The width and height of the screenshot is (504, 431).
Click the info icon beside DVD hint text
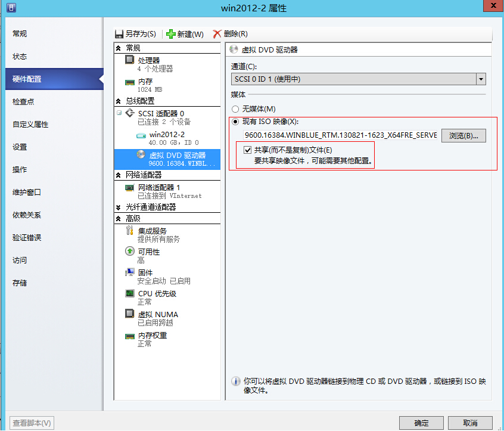[x=235, y=381]
